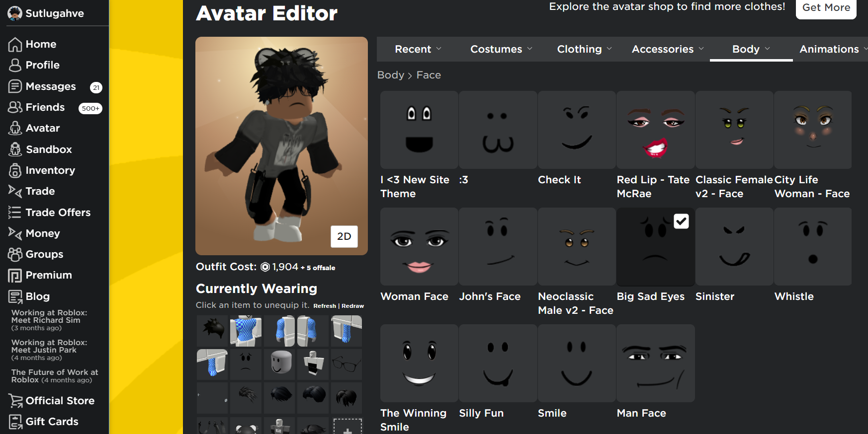This screenshot has height=434, width=868.
Task: Equip the Check It face
Action: [x=577, y=130]
